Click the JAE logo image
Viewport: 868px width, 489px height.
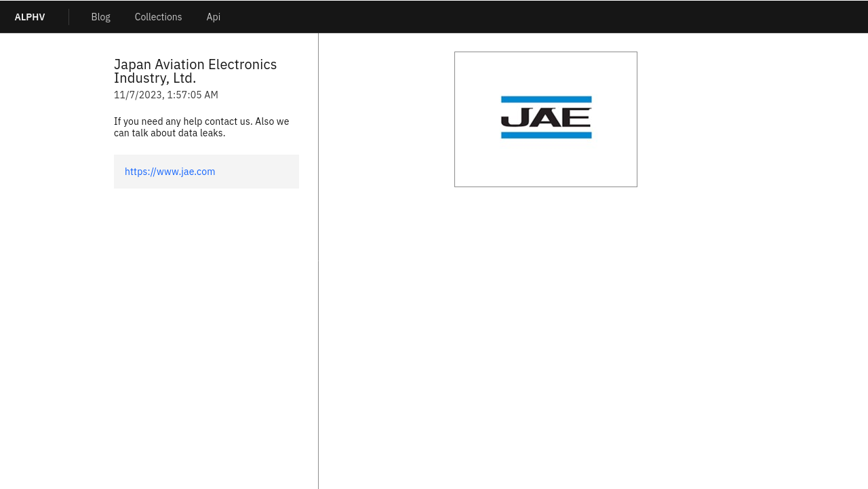[546, 118]
